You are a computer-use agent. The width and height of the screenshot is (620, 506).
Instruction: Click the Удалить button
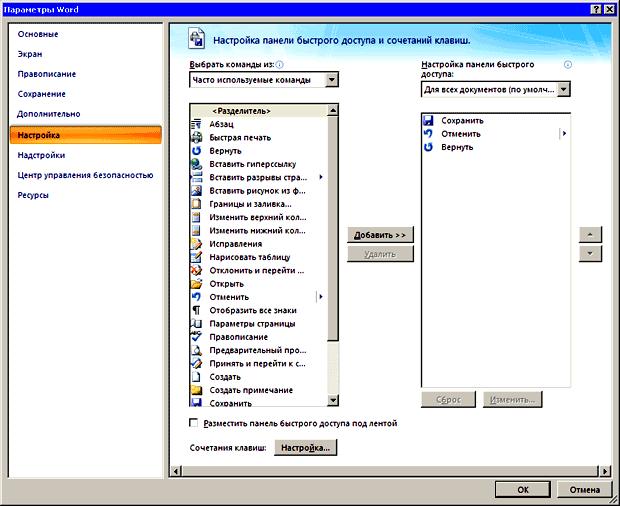(380, 254)
